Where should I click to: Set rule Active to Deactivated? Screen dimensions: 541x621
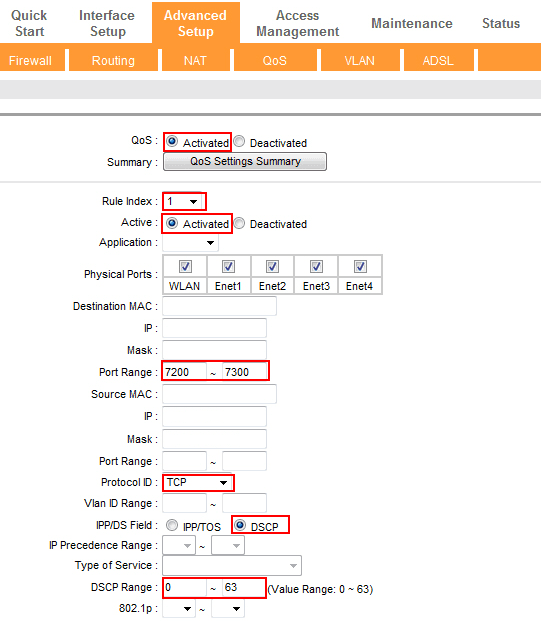tap(239, 223)
